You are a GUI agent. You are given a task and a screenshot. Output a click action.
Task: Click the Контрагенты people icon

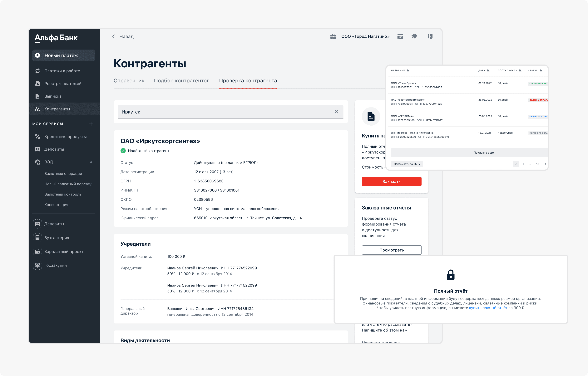[37, 109]
